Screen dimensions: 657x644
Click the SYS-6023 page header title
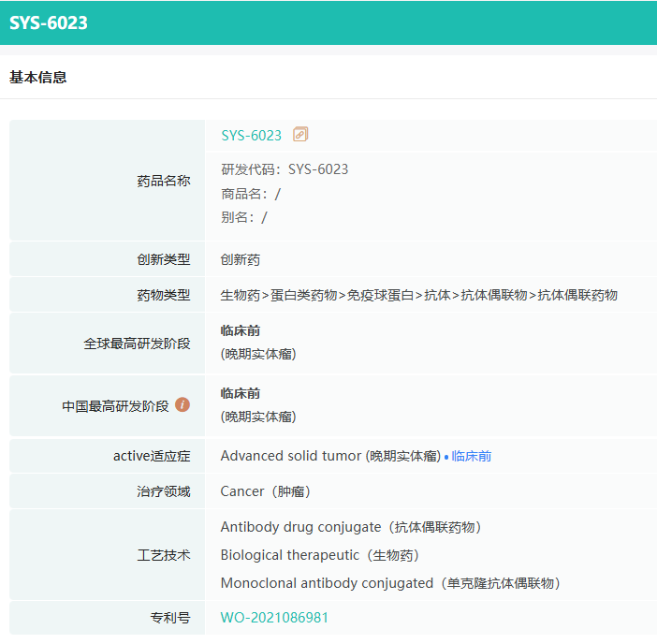pos(48,22)
